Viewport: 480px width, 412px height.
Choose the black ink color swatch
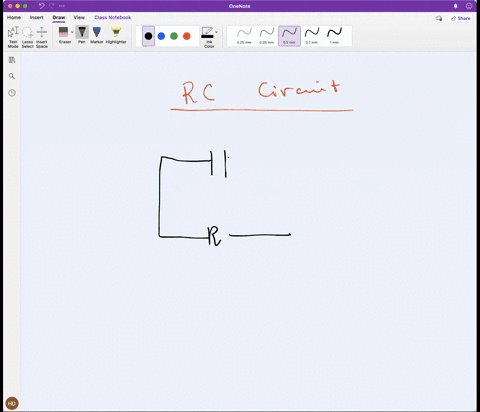148,36
